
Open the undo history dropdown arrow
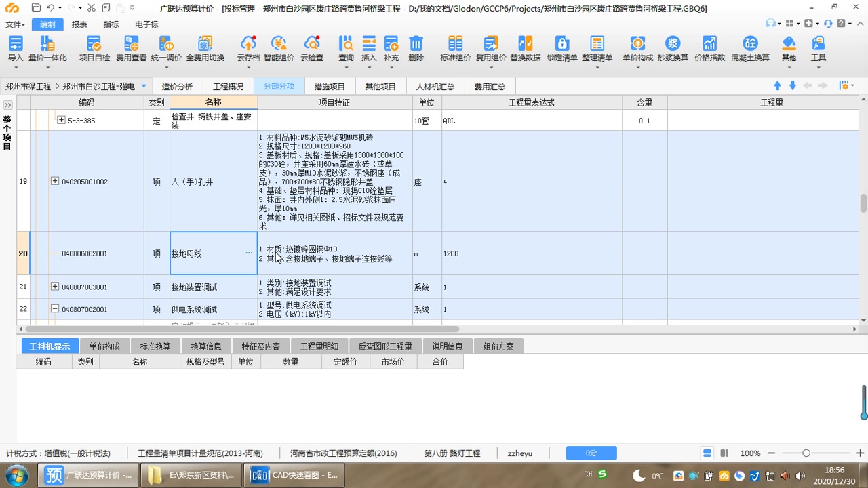click(60, 8)
